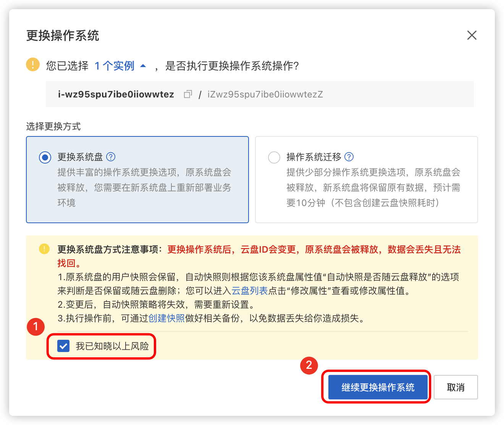
Task: Click the warning icon in the 注意事项 notice
Action: [44, 249]
